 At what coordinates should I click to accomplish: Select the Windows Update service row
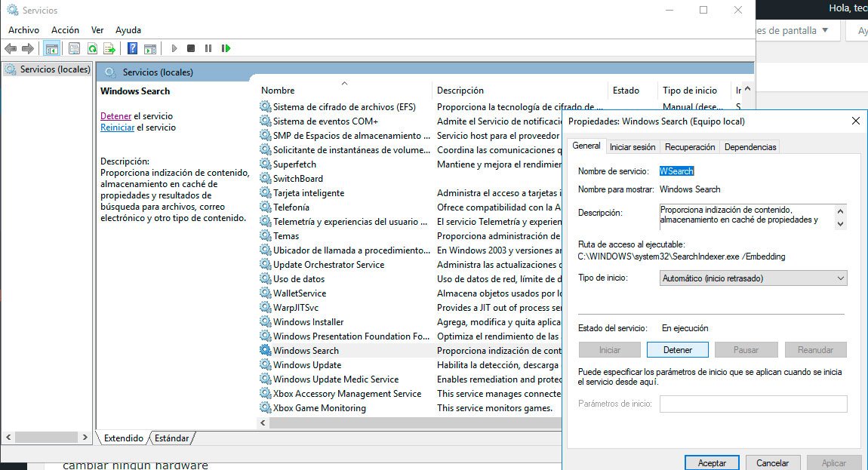pyautogui.click(x=307, y=365)
